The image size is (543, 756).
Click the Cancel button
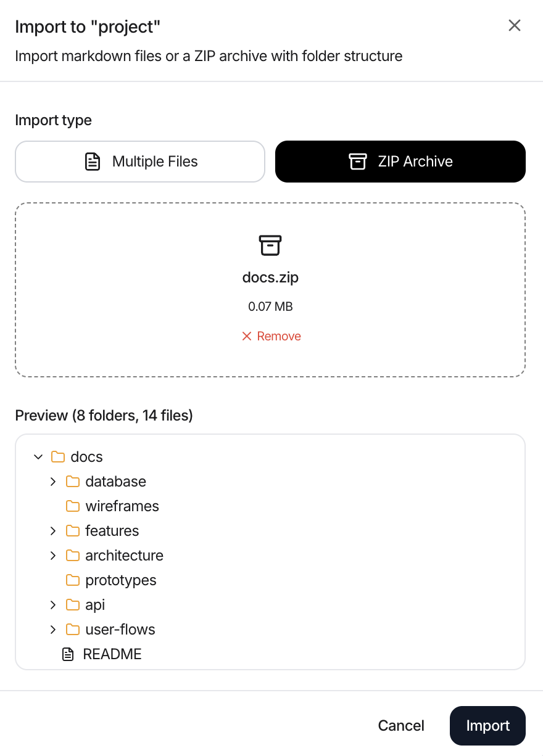point(400,725)
